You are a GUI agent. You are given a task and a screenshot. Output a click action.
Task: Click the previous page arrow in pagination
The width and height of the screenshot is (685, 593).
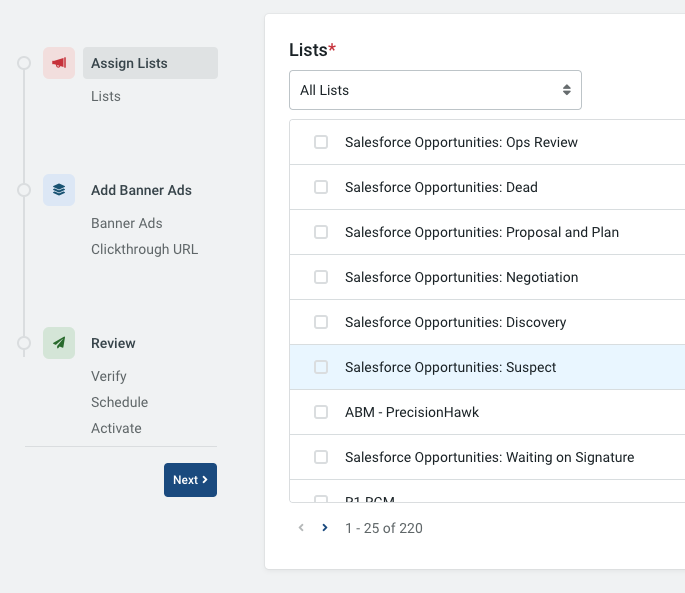(301, 528)
